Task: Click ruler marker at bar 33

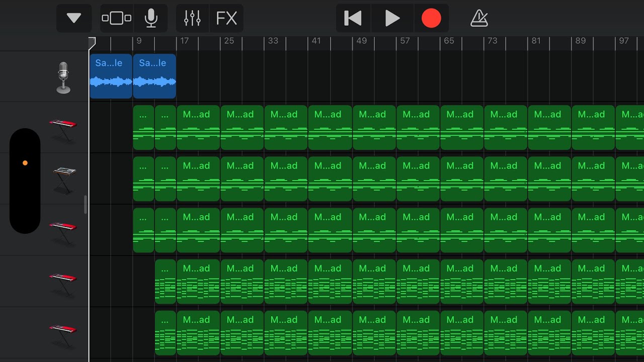Action: (x=273, y=41)
